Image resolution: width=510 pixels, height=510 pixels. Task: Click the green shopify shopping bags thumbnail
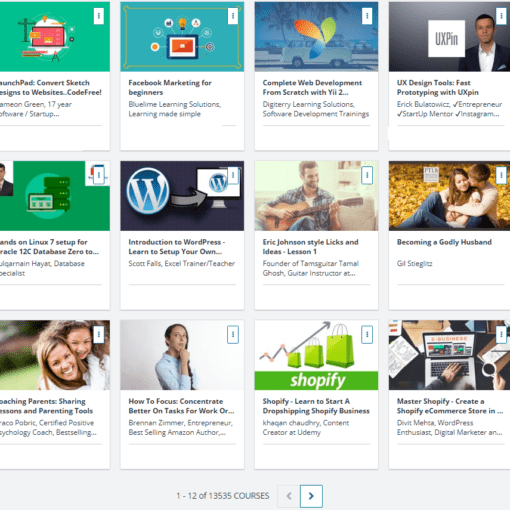click(x=316, y=355)
